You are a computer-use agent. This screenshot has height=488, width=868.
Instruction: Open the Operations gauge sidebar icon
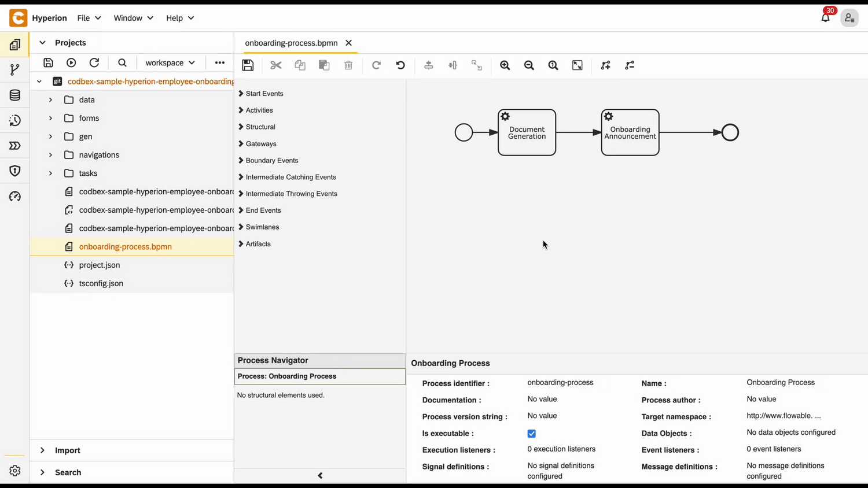pos(15,197)
